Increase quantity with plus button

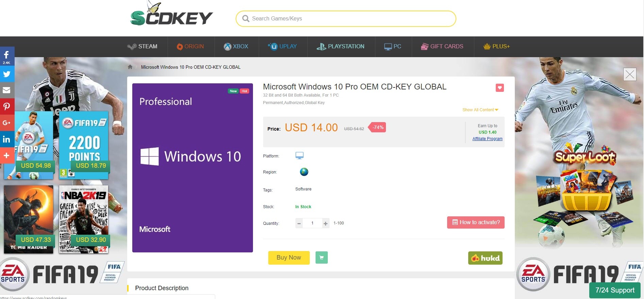(326, 223)
